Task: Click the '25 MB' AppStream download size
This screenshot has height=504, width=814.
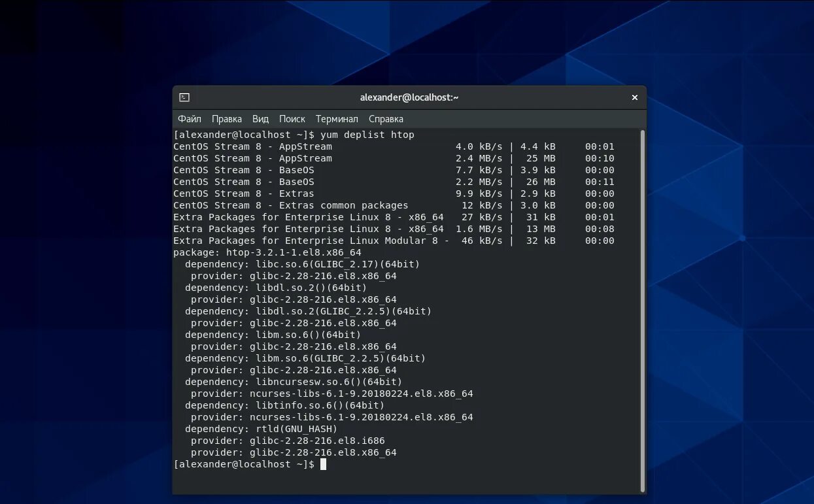Action: tap(540, 158)
